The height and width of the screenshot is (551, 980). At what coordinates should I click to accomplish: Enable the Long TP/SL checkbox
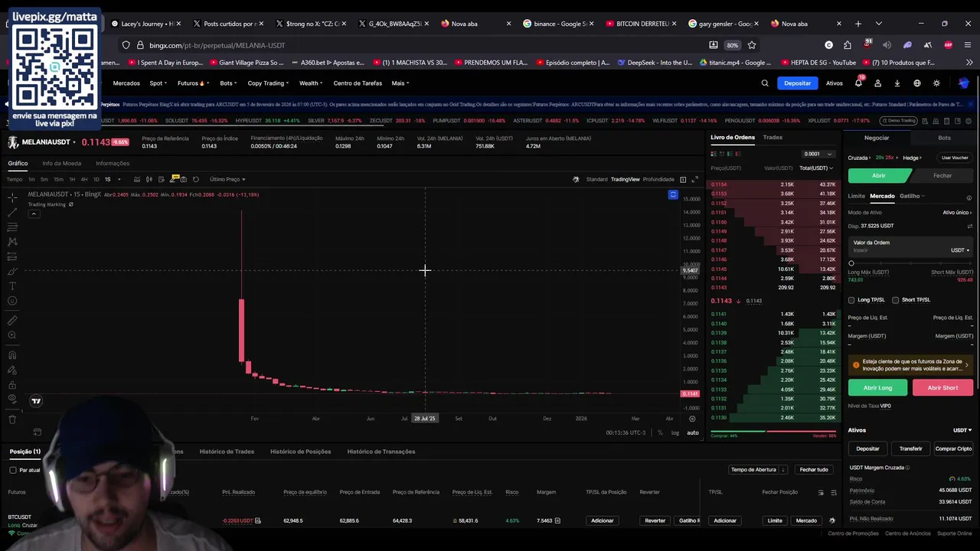pos(851,300)
